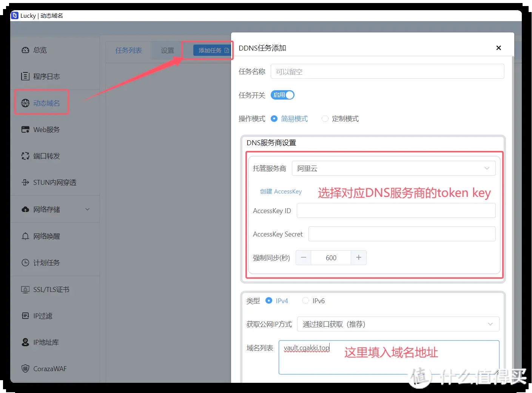Click the Lucky app logo in title bar
The width and height of the screenshot is (532, 393).
15,15
